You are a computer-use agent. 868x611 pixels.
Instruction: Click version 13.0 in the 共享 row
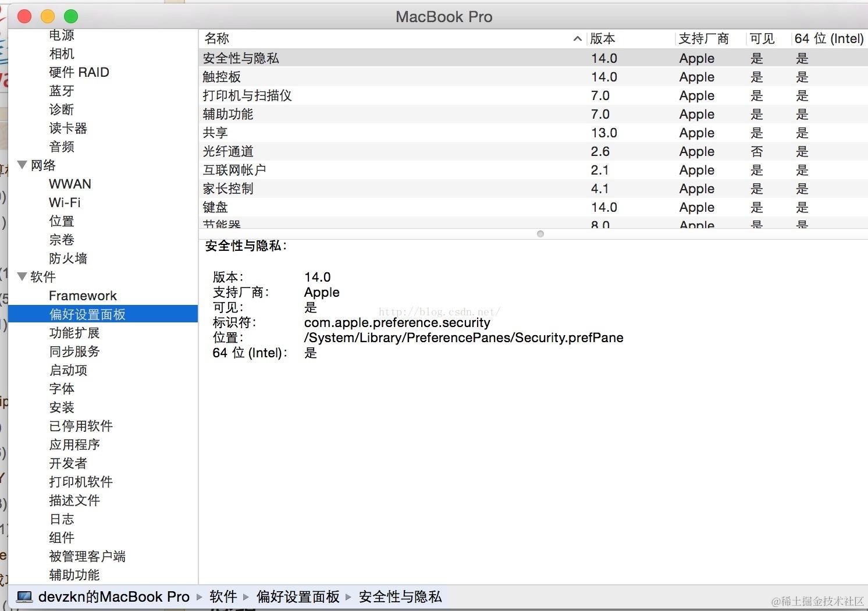click(604, 133)
